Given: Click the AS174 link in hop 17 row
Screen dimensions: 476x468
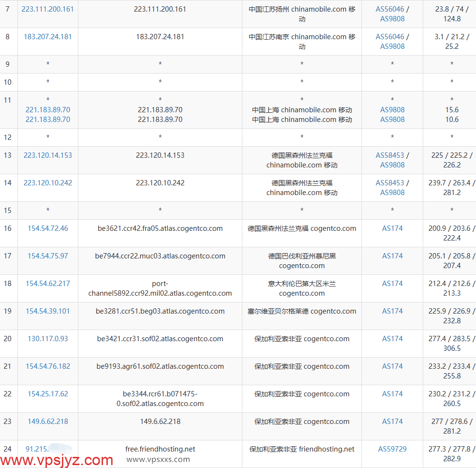Looking at the screenshot, I should (x=392, y=256).
